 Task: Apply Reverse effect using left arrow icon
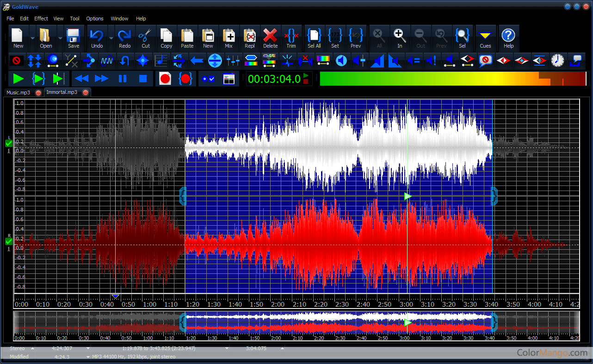point(197,61)
